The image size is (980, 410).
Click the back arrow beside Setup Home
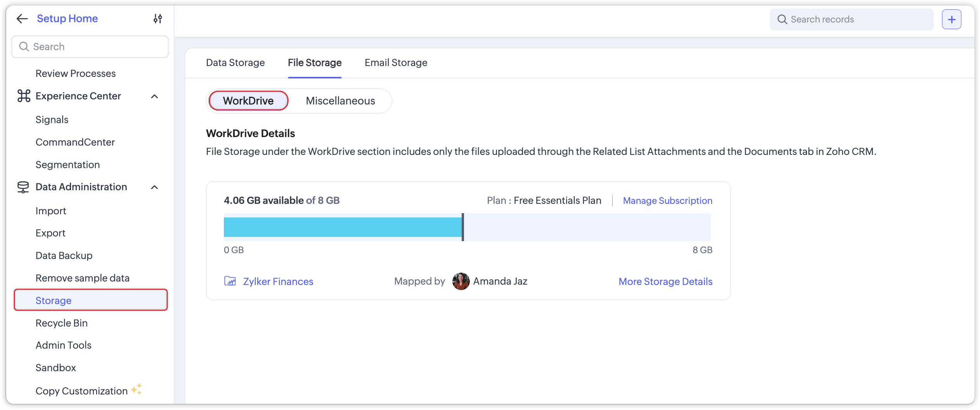pyautogui.click(x=22, y=19)
